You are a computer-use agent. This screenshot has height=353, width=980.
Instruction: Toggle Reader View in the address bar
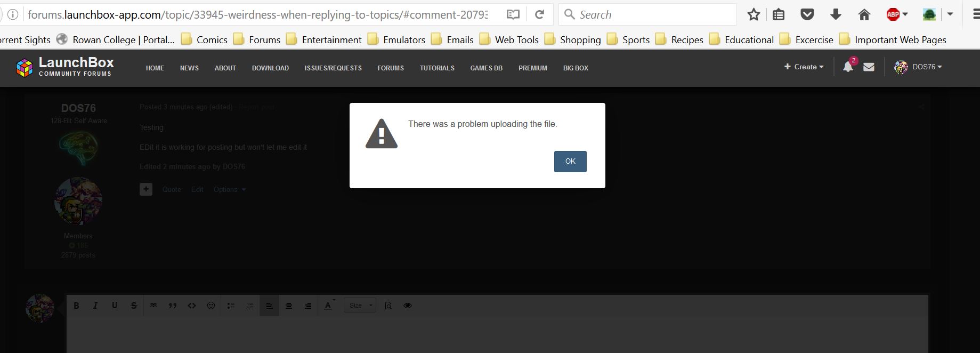tap(513, 14)
